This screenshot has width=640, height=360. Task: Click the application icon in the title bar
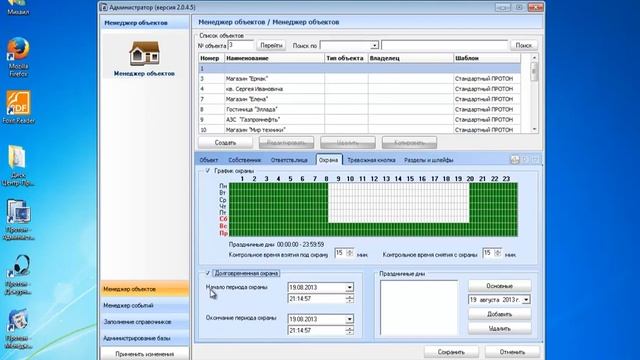pos(104,7)
